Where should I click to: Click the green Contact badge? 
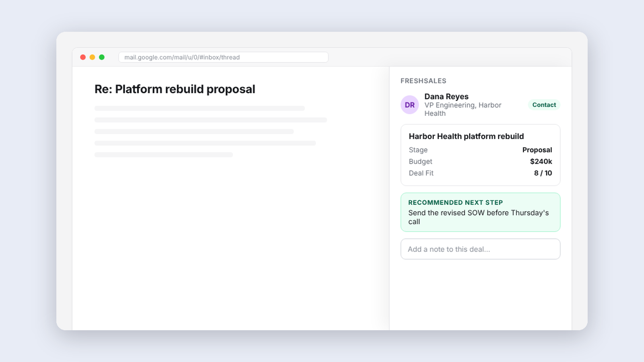click(x=544, y=105)
